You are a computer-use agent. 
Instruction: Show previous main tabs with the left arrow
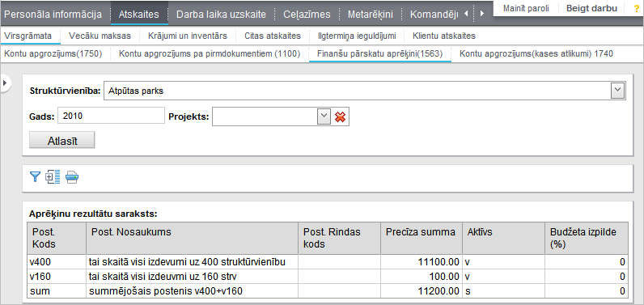click(x=465, y=14)
